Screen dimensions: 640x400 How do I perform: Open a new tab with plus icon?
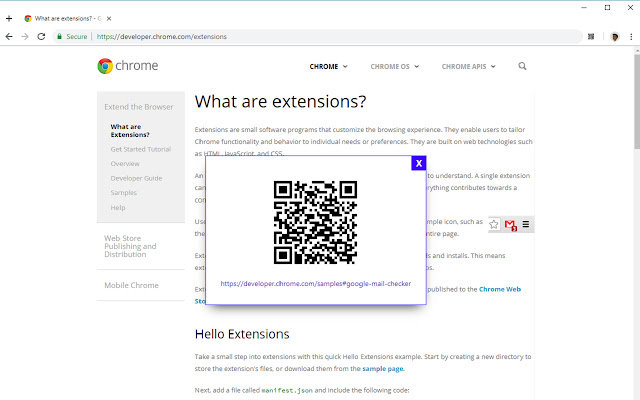point(9,18)
